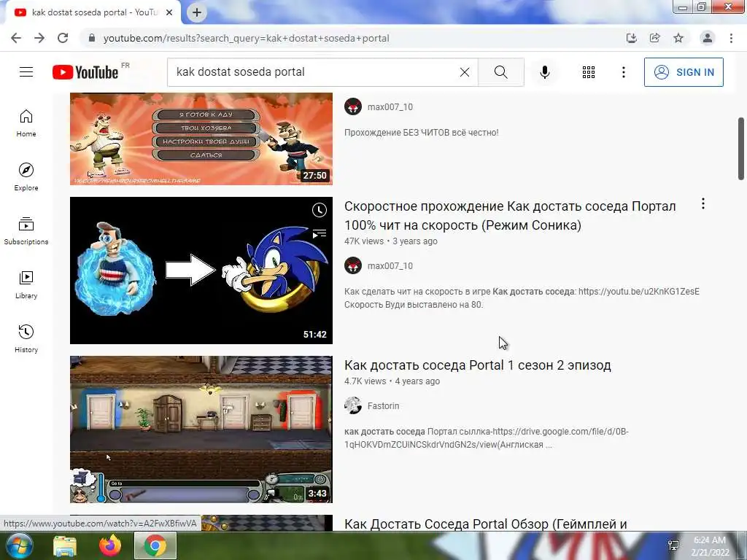Image resolution: width=747 pixels, height=560 pixels.
Task: Close the kak dostat soseda portal tab
Action: tap(169, 12)
